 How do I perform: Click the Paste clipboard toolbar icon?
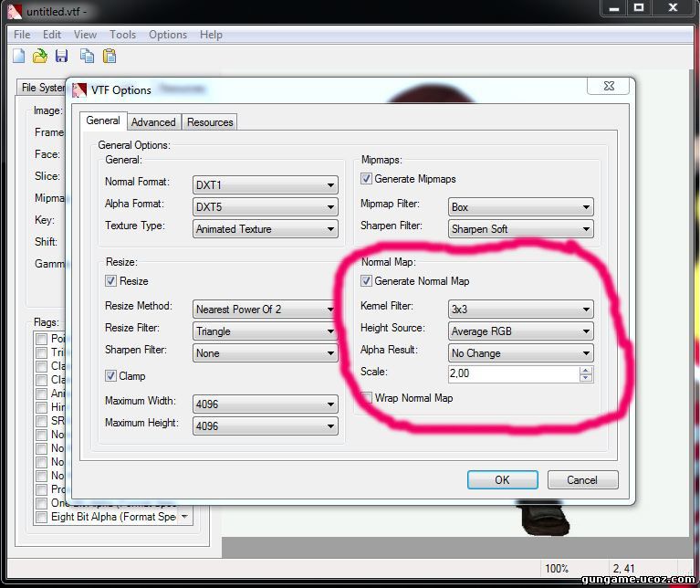point(110,57)
